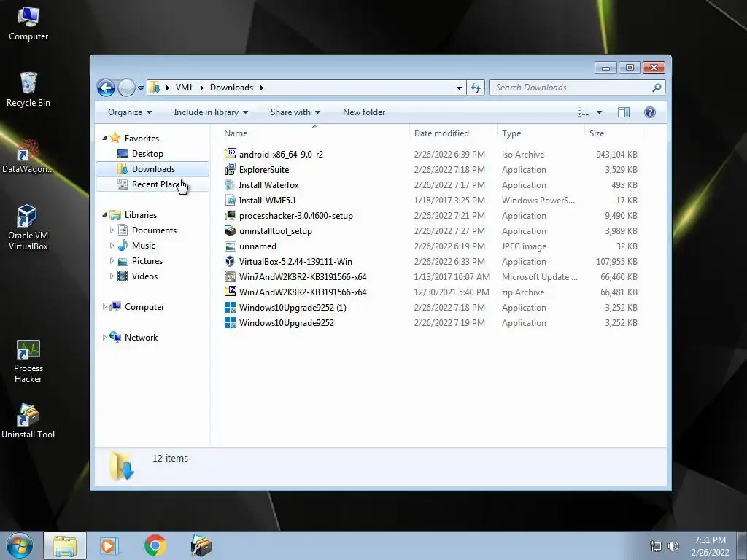The width and height of the screenshot is (747, 560).
Task: Select Downloads under Favorites
Action: [x=152, y=169]
